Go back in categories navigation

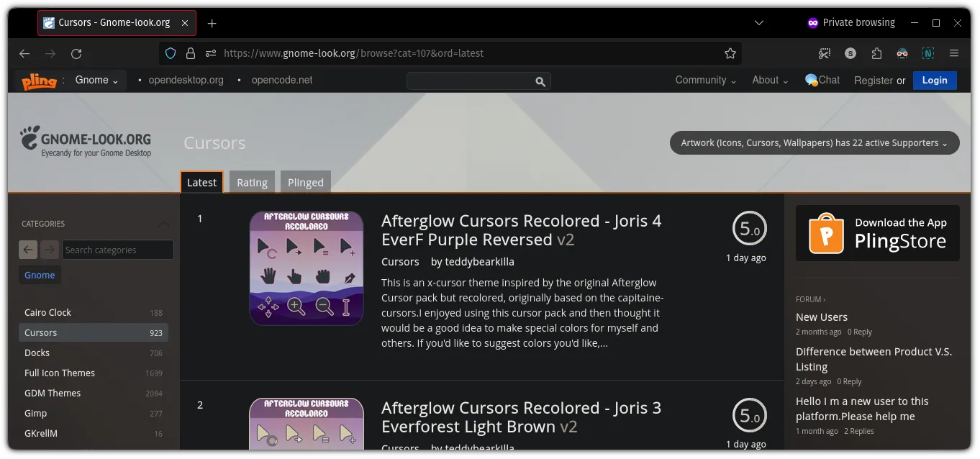pyautogui.click(x=28, y=250)
